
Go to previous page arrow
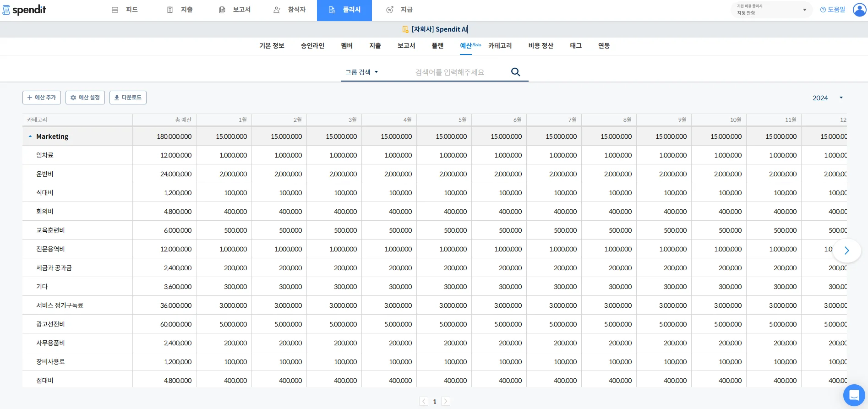click(x=424, y=401)
